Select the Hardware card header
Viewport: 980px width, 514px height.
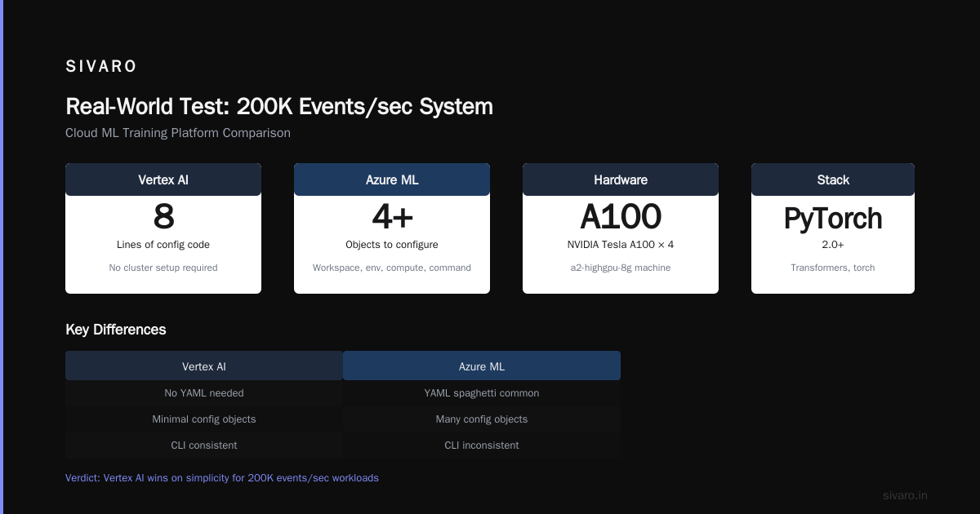(x=621, y=179)
